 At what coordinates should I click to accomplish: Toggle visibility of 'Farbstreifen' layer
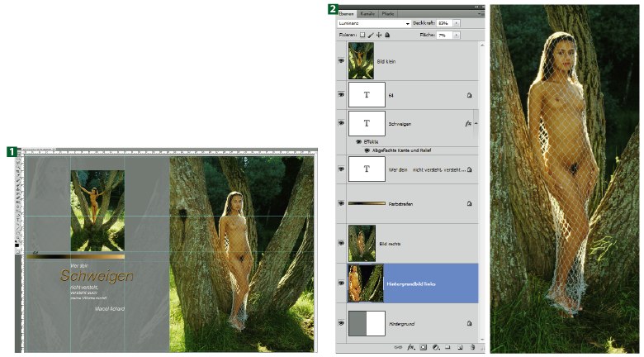pyautogui.click(x=341, y=202)
